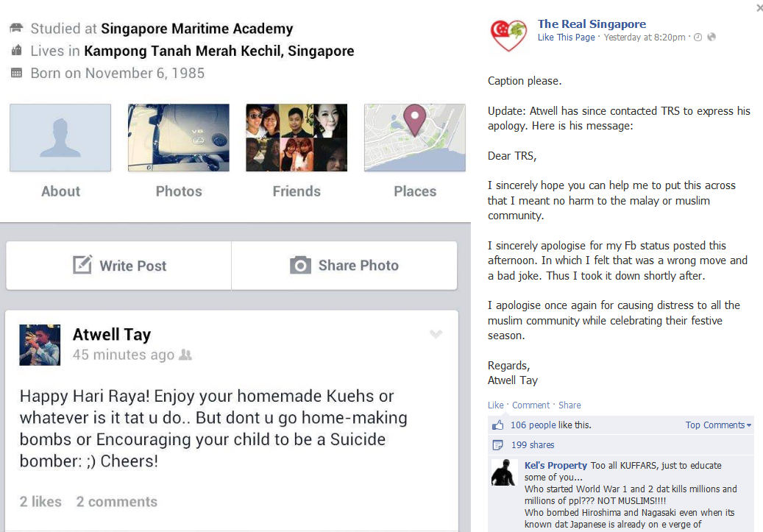Screen dimensions: 763x532
Task: Click Like This Page link
Action: point(566,38)
